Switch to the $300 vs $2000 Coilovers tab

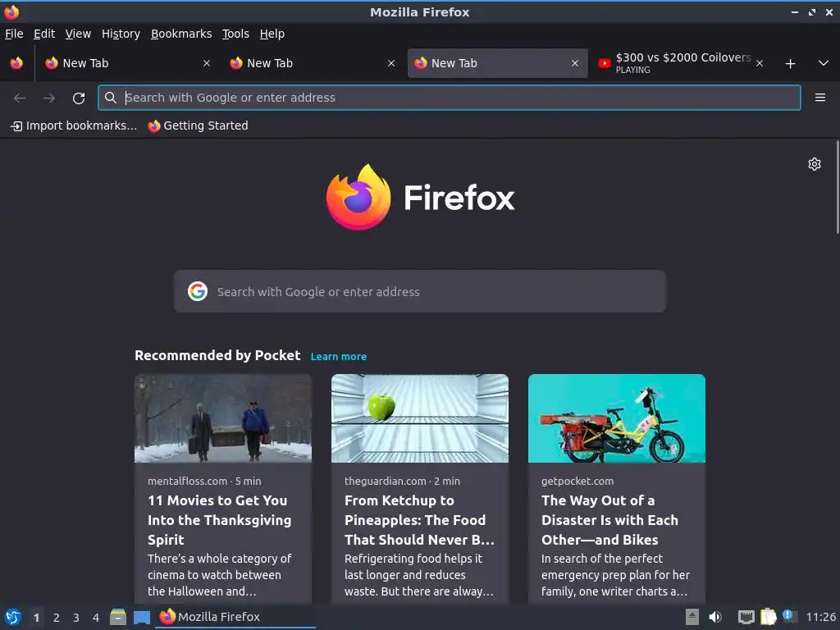pyautogui.click(x=680, y=63)
